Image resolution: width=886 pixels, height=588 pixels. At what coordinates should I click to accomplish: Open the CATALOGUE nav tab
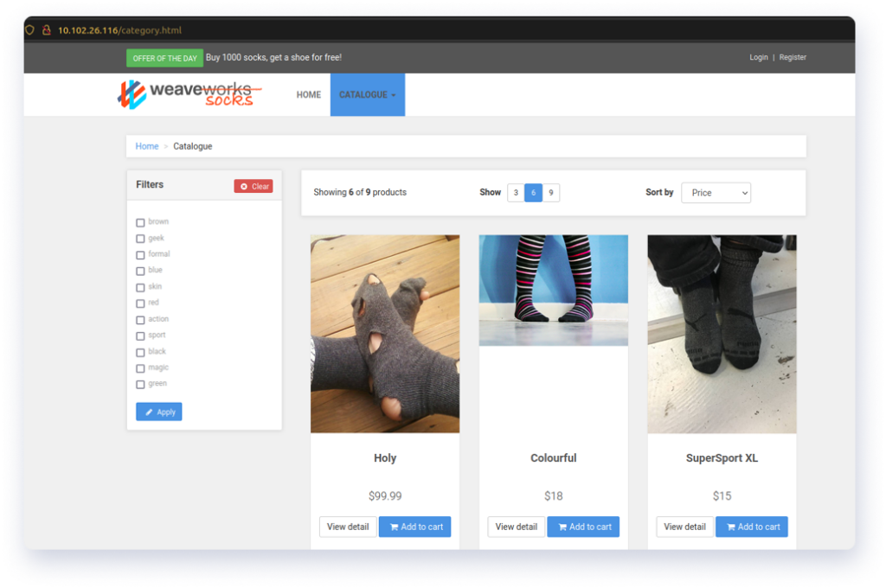[363, 95]
